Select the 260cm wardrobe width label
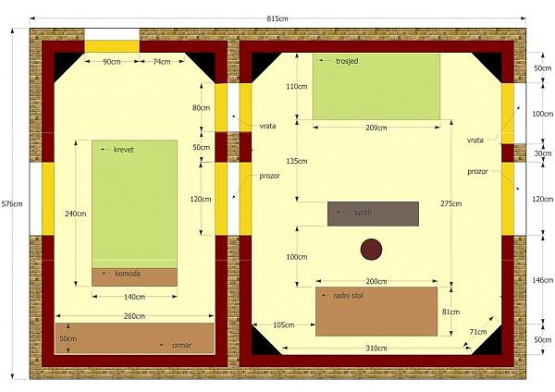Screen dimensions: 555x392 coord(134,316)
